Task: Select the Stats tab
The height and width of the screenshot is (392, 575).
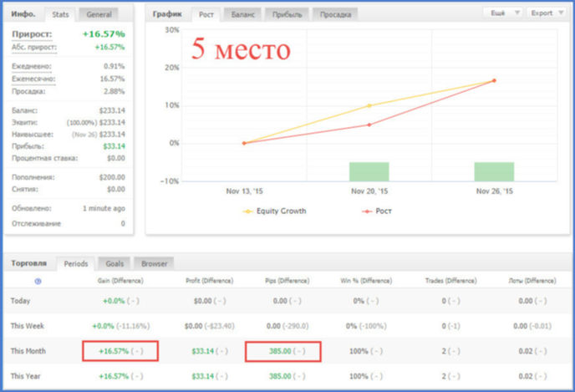Action: coord(60,14)
